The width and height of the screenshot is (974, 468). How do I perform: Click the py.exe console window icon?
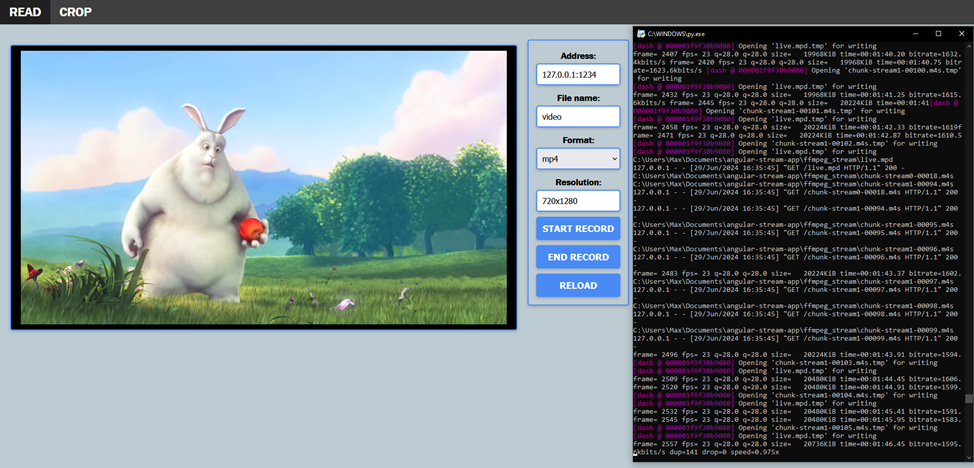640,34
